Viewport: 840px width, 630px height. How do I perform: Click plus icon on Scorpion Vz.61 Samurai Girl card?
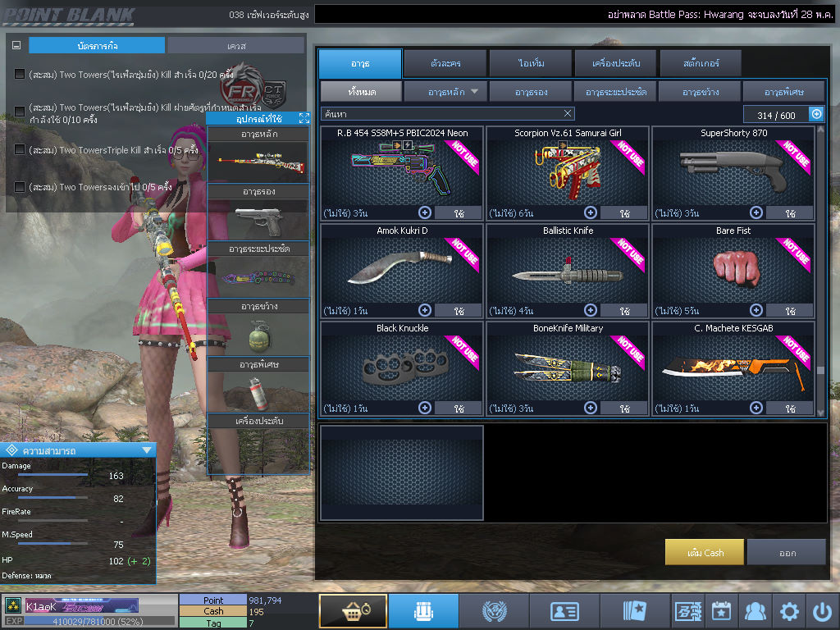click(x=591, y=212)
